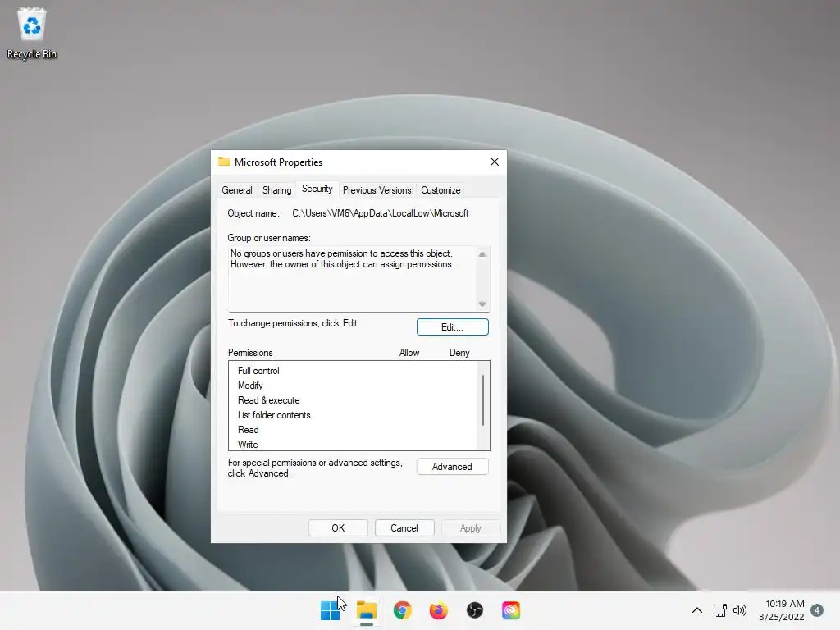Click the Advanced button
Screen dimensions: 840x630
tap(452, 467)
